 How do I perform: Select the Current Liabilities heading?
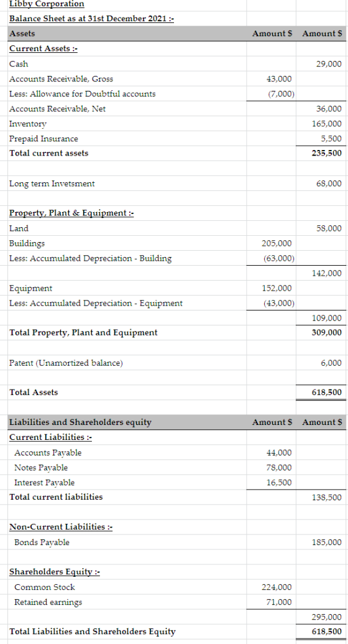[x=50, y=437]
